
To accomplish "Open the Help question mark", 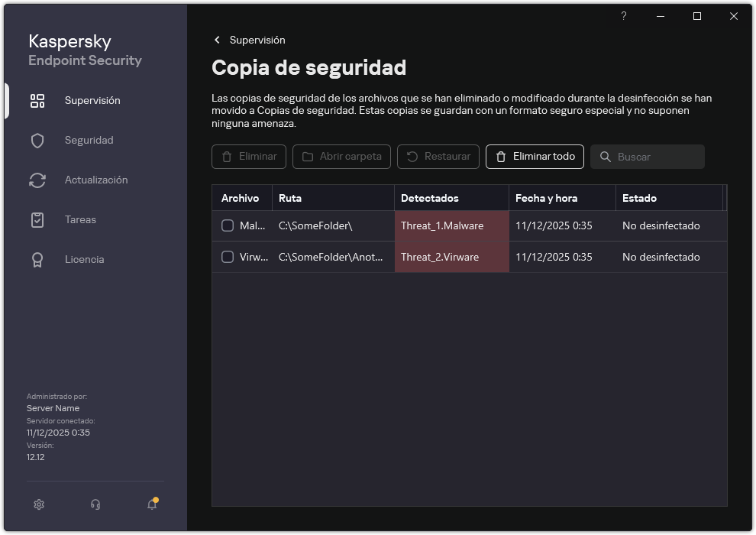I will pos(623,16).
